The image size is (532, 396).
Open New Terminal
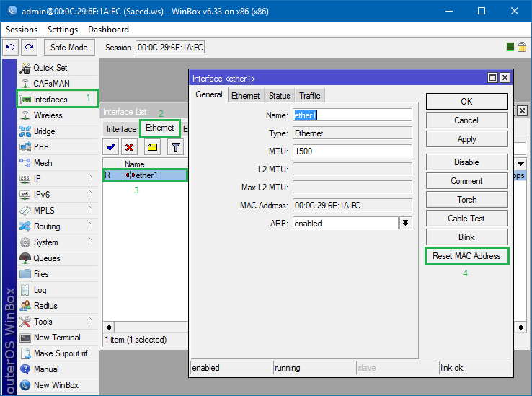58,338
